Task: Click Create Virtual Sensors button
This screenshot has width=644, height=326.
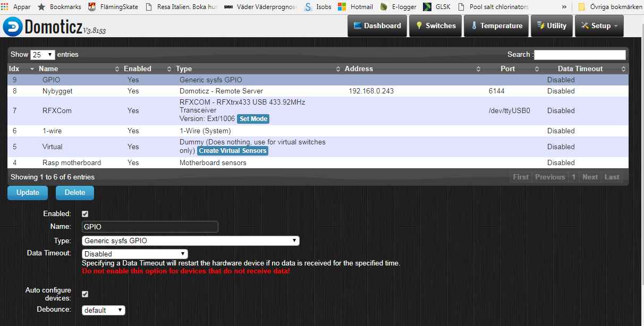Action: (x=233, y=151)
